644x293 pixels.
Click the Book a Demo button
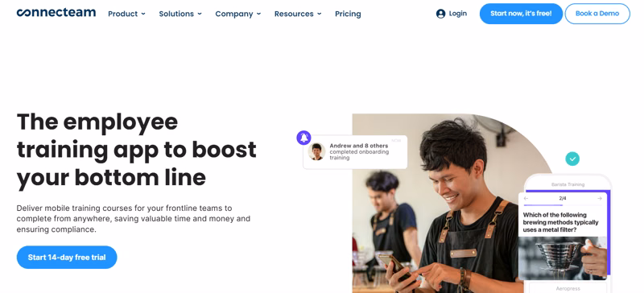(597, 14)
